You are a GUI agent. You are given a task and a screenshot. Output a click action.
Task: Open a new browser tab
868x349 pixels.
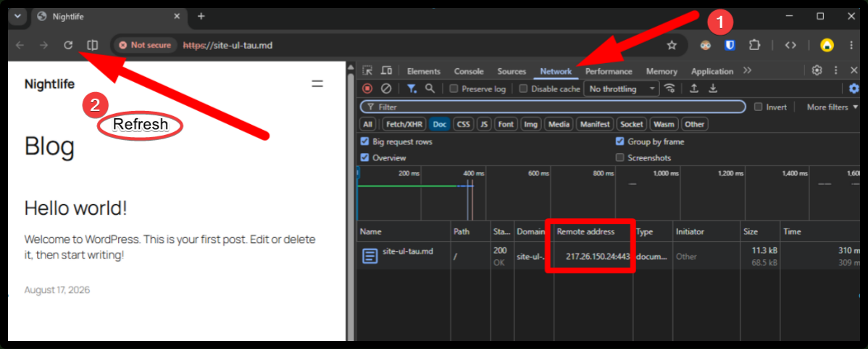coord(201,16)
